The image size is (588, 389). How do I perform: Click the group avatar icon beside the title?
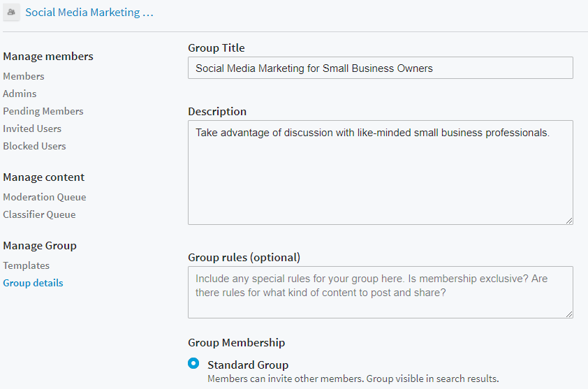pos(11,13)
